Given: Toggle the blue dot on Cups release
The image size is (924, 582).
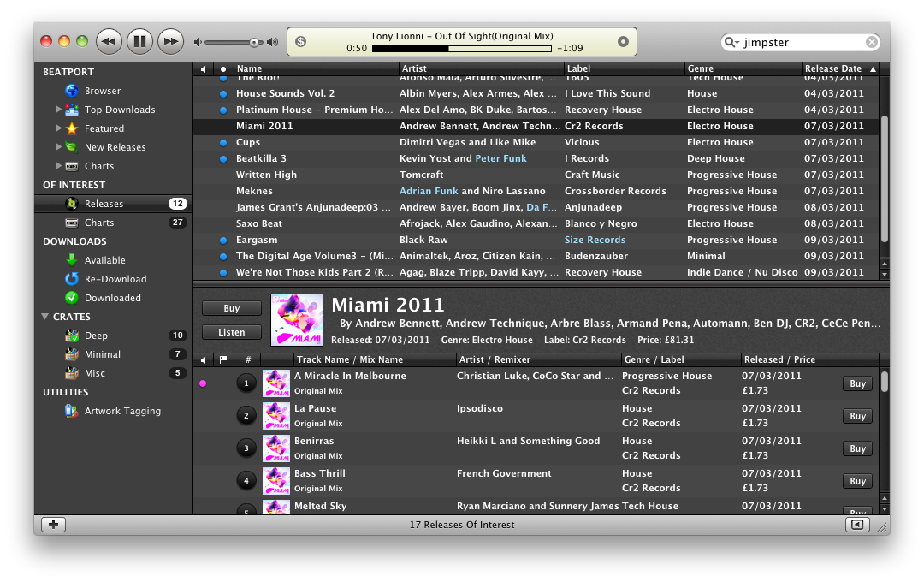Looking at the screenshot, I should [223, 143].
